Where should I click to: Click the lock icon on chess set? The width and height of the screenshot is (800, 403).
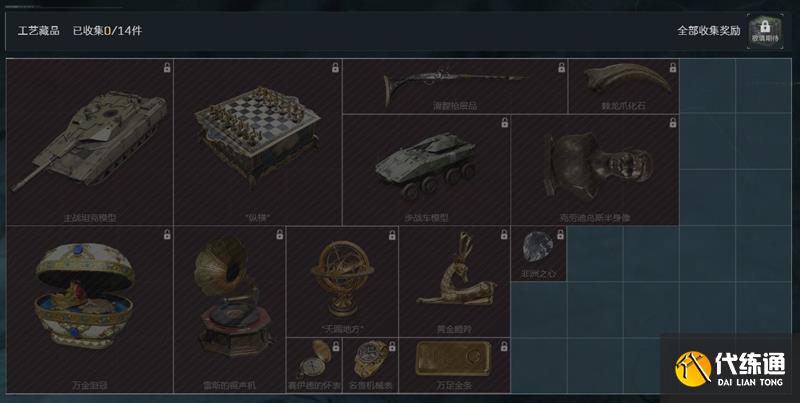[335, 67]
